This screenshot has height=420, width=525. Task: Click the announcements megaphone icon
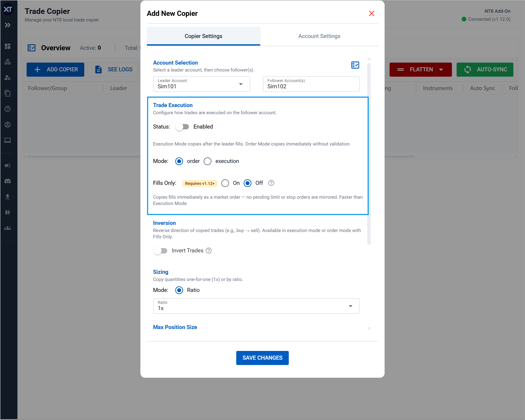8,165
